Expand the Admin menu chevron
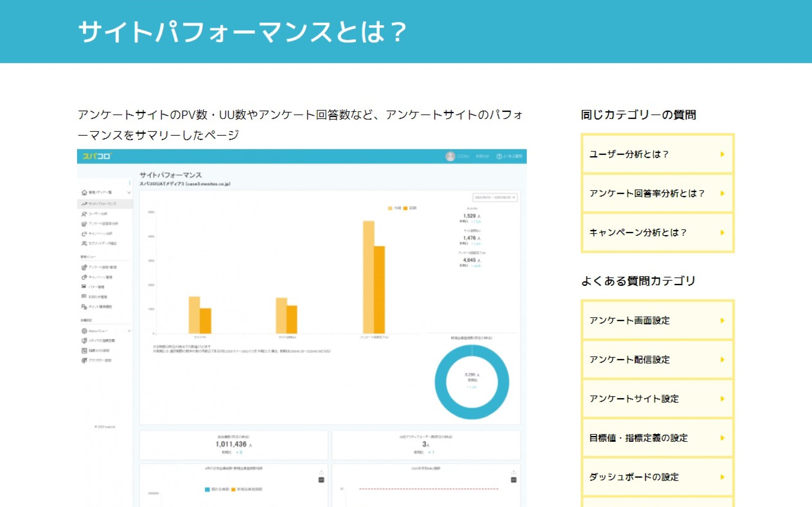 [129, 331]
